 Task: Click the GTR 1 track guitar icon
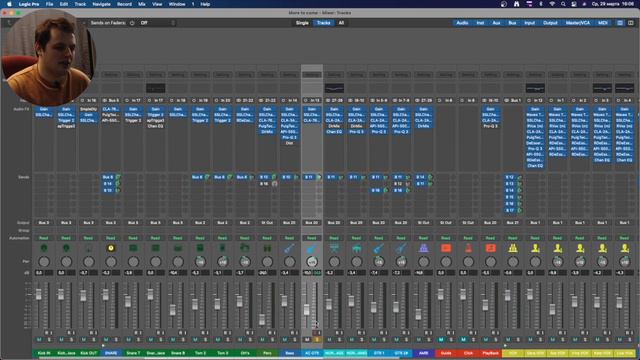tap(379, 248)
